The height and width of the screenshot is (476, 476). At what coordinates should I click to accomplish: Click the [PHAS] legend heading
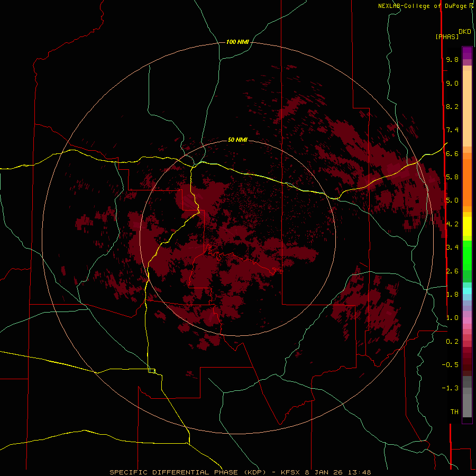[447, 36]
